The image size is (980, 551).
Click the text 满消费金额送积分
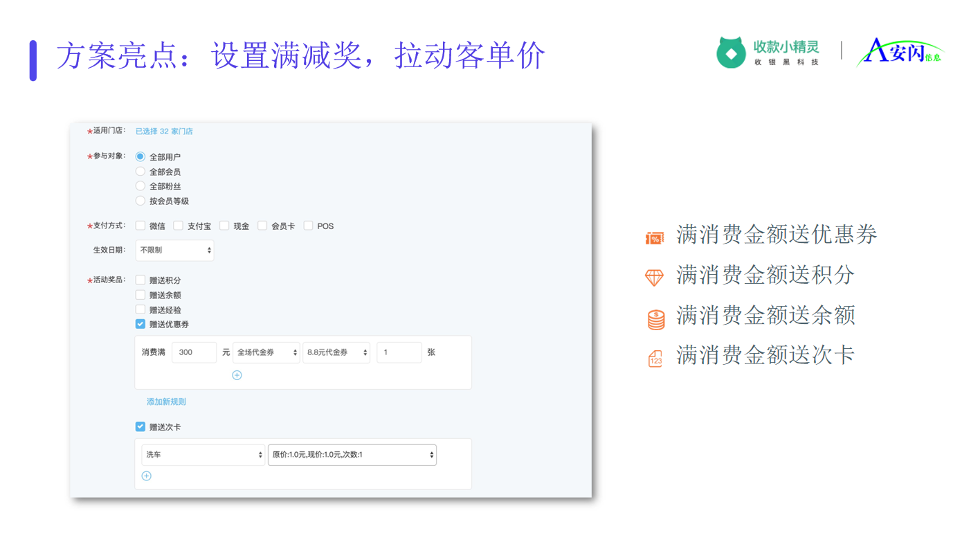[x=765, y=275]
